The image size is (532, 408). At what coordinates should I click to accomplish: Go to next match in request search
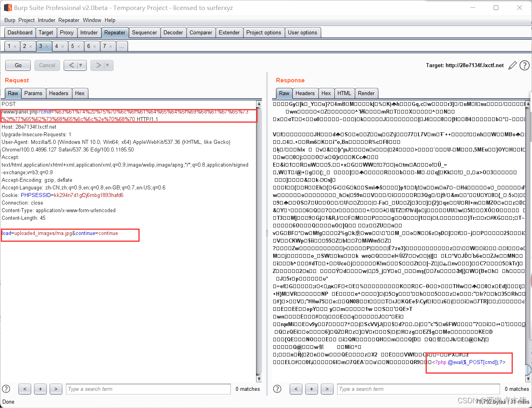click(56, 389)
